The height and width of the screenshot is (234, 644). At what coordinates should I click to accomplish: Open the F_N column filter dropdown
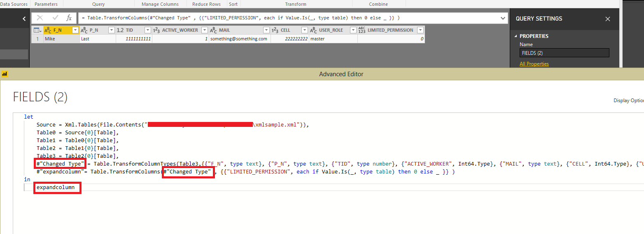coord(75,30)
